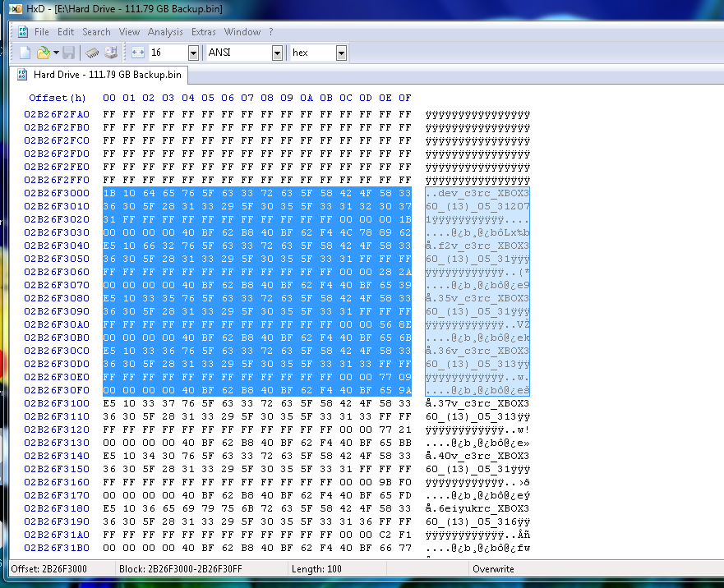Click decoded text å.37v_c3rc_XBOX3
724x588 pixels.
click(x=477, y=403)
